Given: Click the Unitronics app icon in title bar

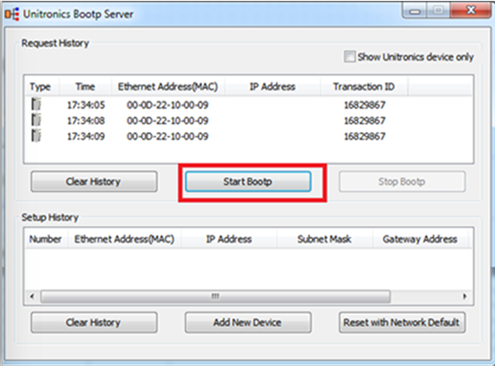Looking at the screenshot, I should pos(12,14).
